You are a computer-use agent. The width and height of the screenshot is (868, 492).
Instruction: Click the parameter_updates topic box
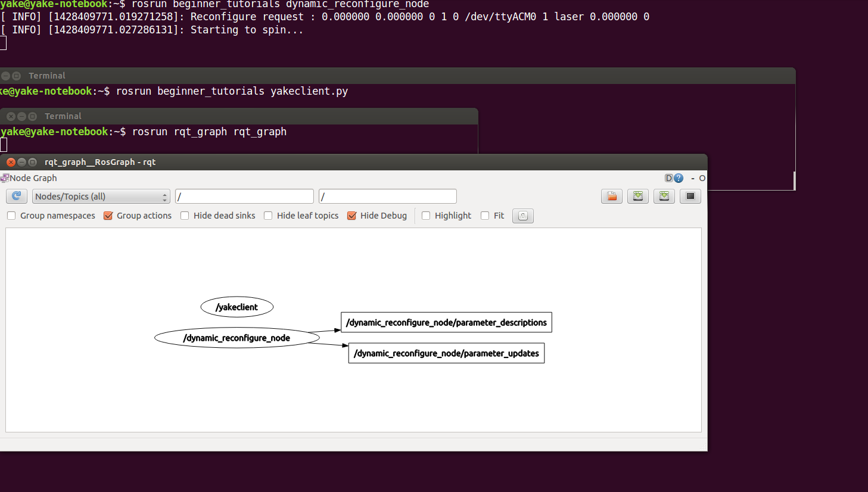pos(446,353)
